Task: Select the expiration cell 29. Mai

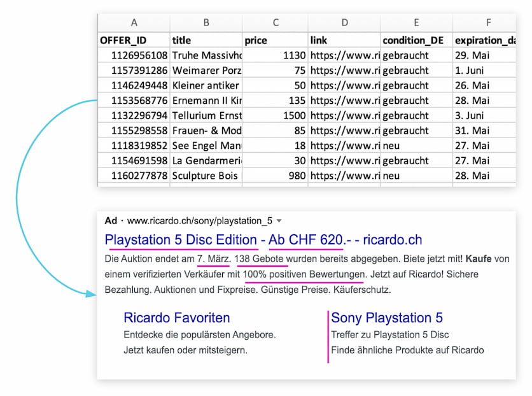Action: [484, 55]
